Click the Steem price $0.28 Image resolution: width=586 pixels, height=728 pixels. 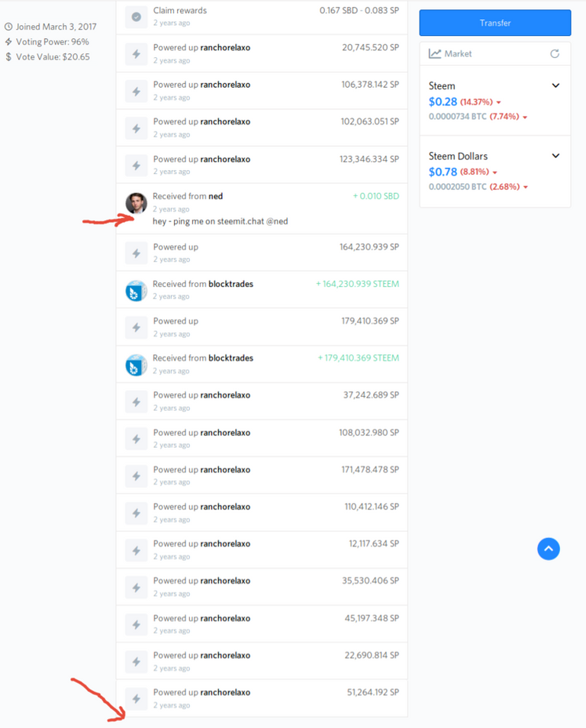click(x=443, y=101)
